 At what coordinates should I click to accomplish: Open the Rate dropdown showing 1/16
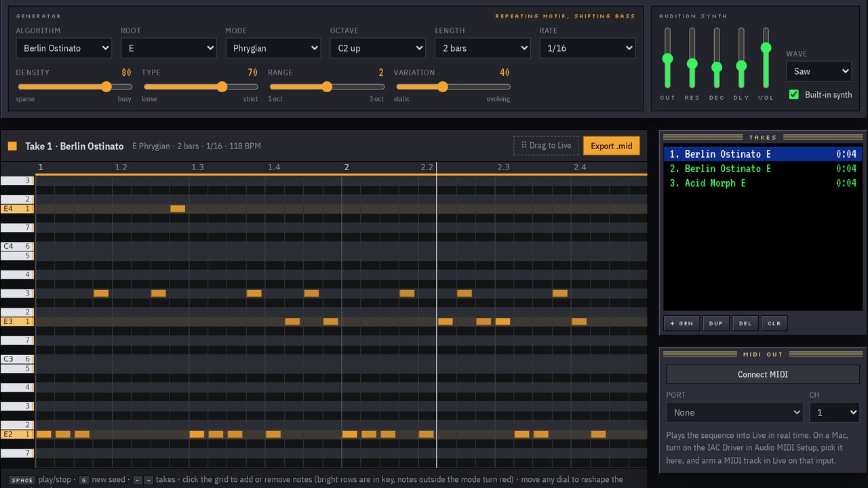(x=587, y=48)
